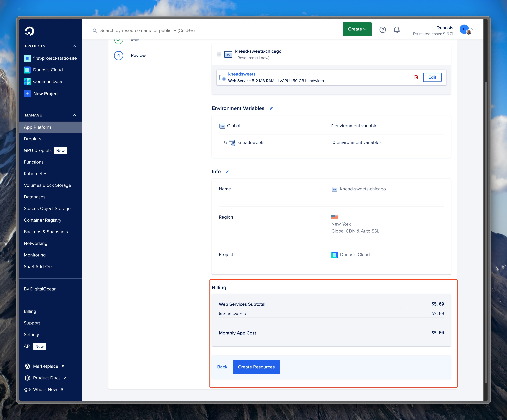Open the notifications bell icon
The image size is (507, 420).
tap(396, 30)
